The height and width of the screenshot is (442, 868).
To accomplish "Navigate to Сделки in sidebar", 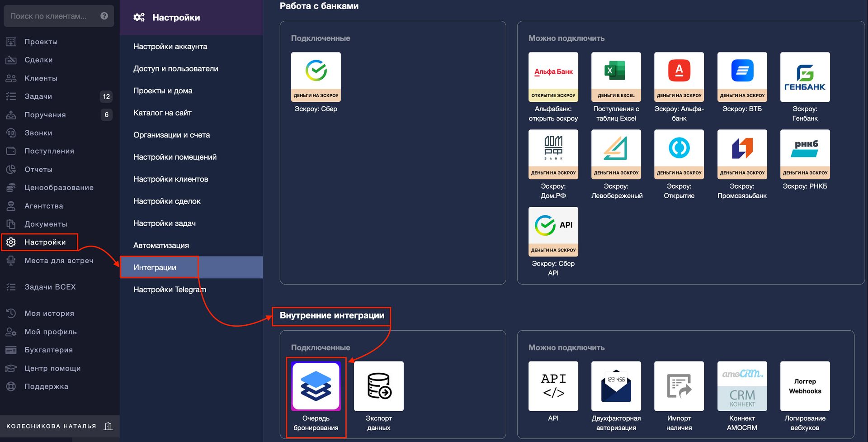I will pyautogui.click(x=38, y=60).
